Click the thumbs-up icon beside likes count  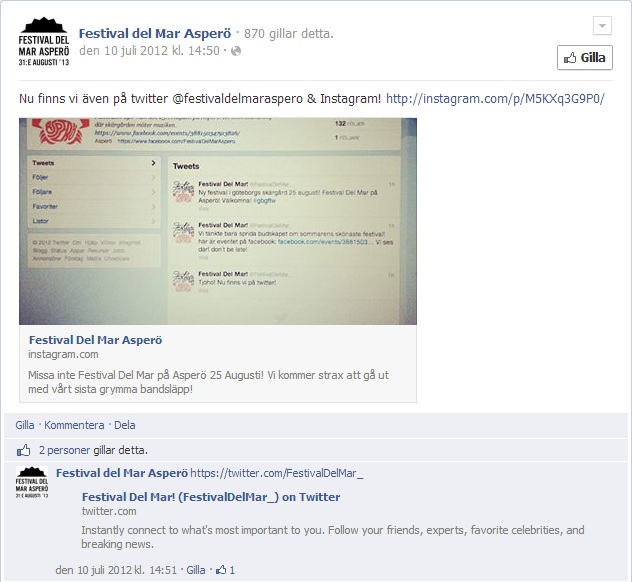(x=23, y=450)
